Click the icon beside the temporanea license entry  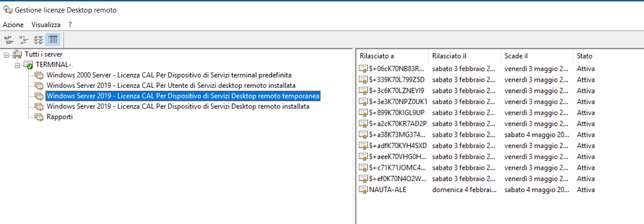pyautogui.click(x=39, y=96)
